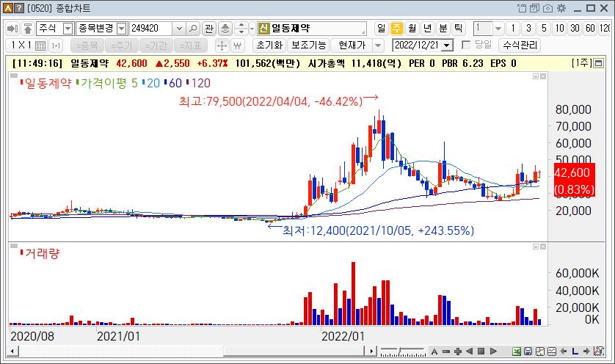Click the zoom in plus icon
The image size is (615, 364).
coord(457,351)
